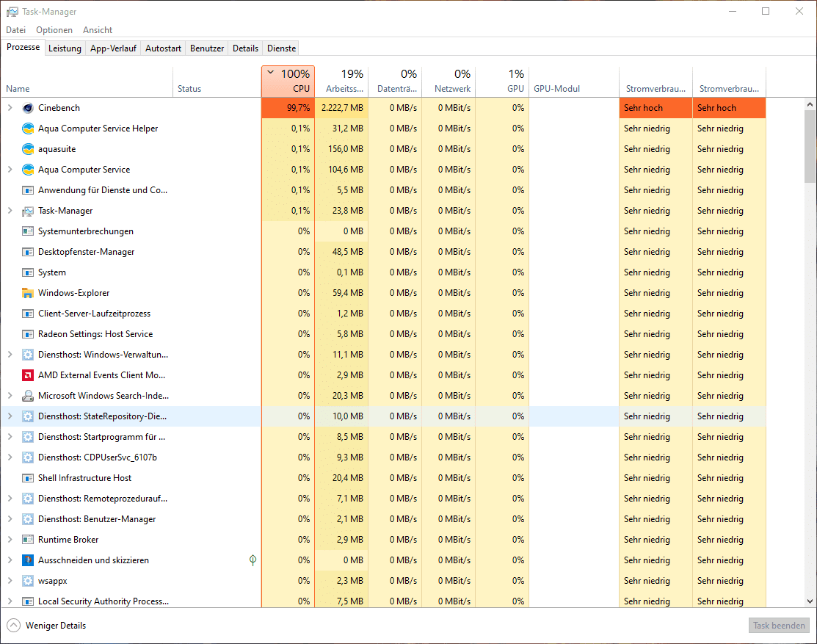
Task: Click the Local Security Authority Process icon
Action: pos(28,601)
